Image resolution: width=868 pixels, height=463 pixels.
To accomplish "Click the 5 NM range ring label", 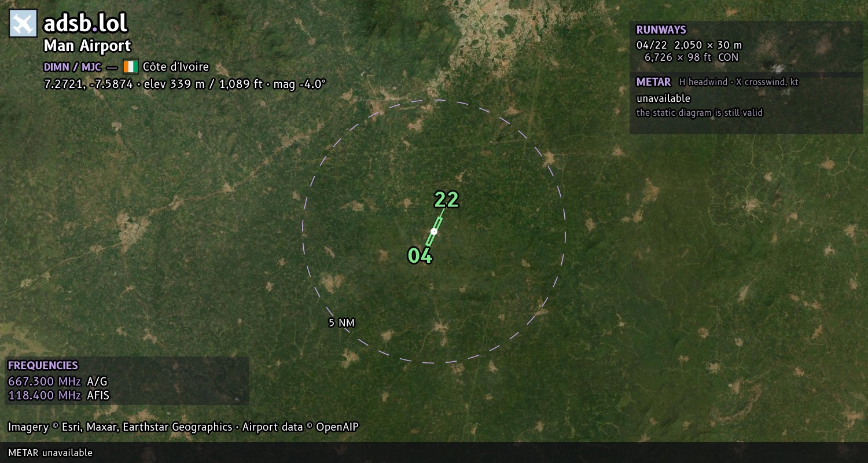I will point(341,323).
